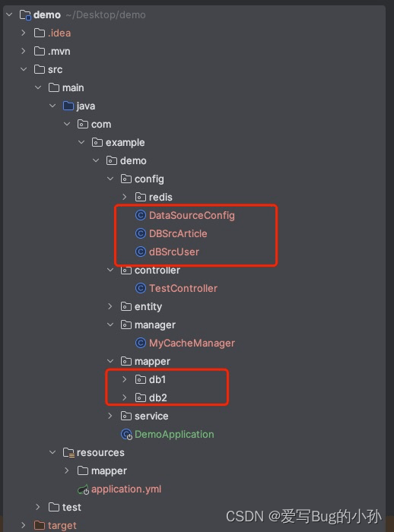Click the DBSrcArticle class icon
Screen dimensions: 394x532
pyautogui.click(x=141, y=233)
